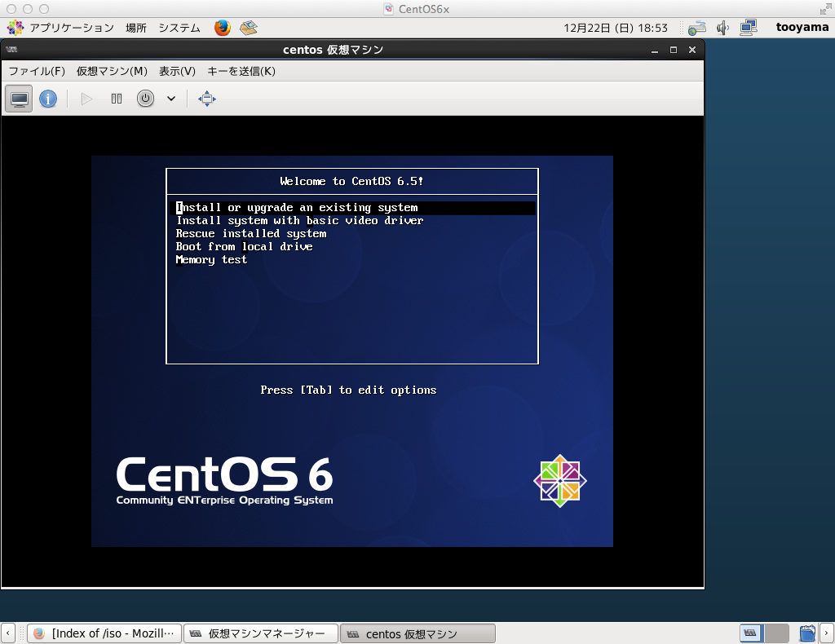Viewport: 835px width, 644px height.
Task: Open the 仮想マシン(M) menu
Action: click(x=112, y=71)
